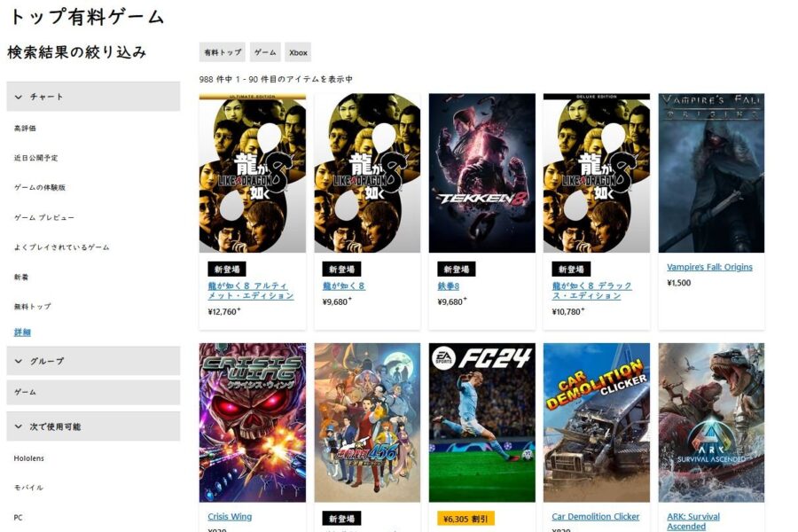
Task: Open the TEKKEN 8 cover thumbnail
Action: (x=482, y=173)
